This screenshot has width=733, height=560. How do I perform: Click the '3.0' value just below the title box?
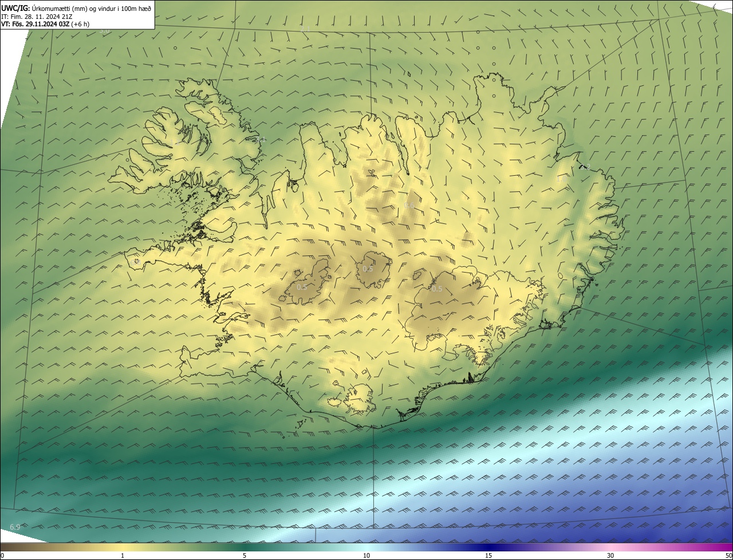point(104,30)
